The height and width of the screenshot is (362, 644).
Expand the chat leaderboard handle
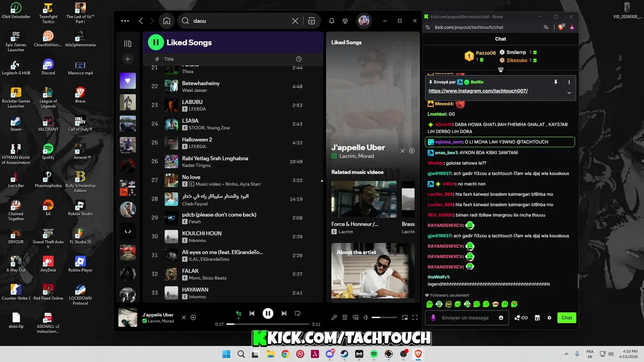(x=501, y=70)
